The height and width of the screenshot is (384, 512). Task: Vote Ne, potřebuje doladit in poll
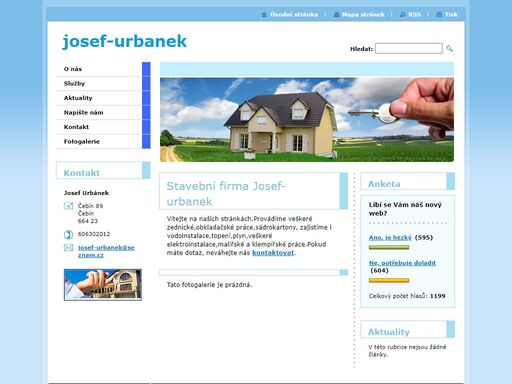(402, 263)
